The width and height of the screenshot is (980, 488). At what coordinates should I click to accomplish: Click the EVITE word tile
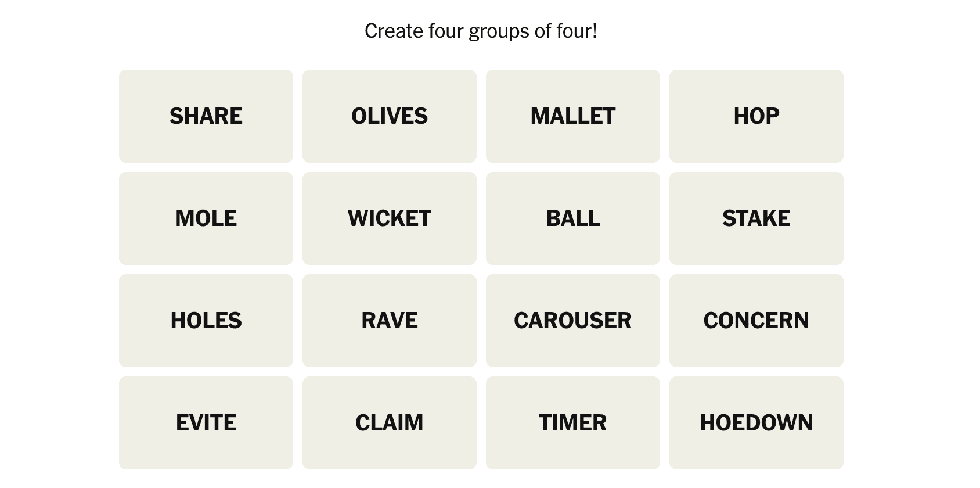pos(206,423)
